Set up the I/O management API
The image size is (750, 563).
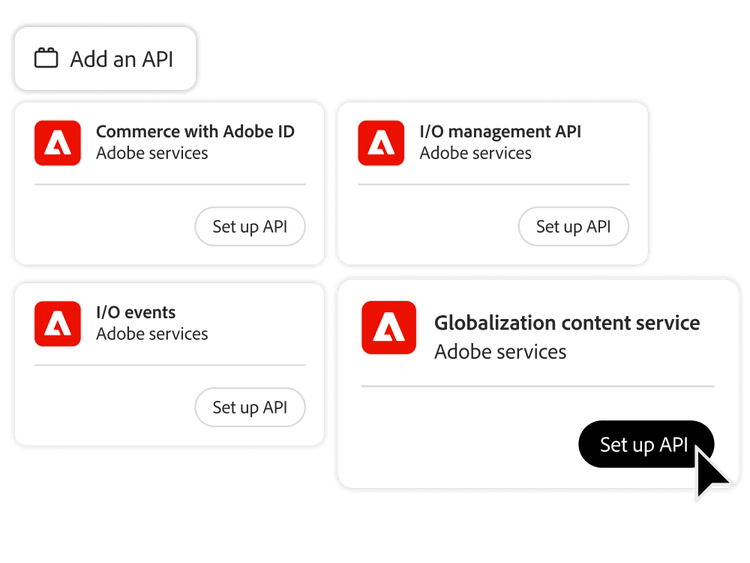point(573,226)
